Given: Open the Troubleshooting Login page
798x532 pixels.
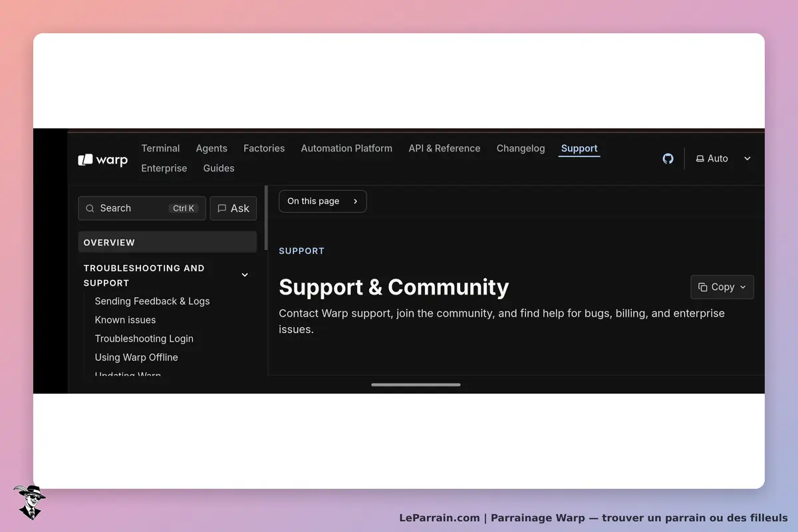Looking at the screenshot, I should click(144, 338).
